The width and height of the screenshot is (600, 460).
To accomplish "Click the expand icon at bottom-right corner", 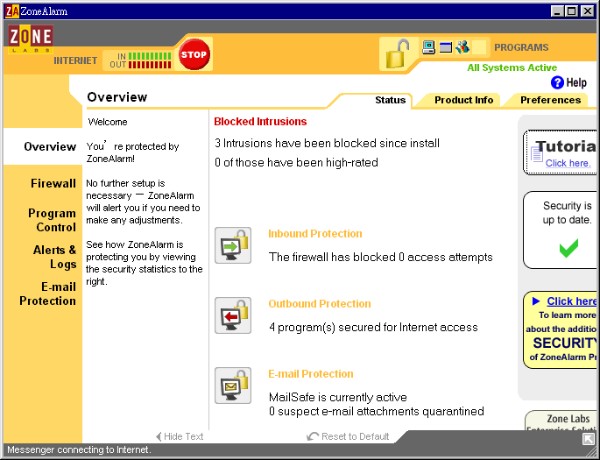I will click(x=588, y=439).
